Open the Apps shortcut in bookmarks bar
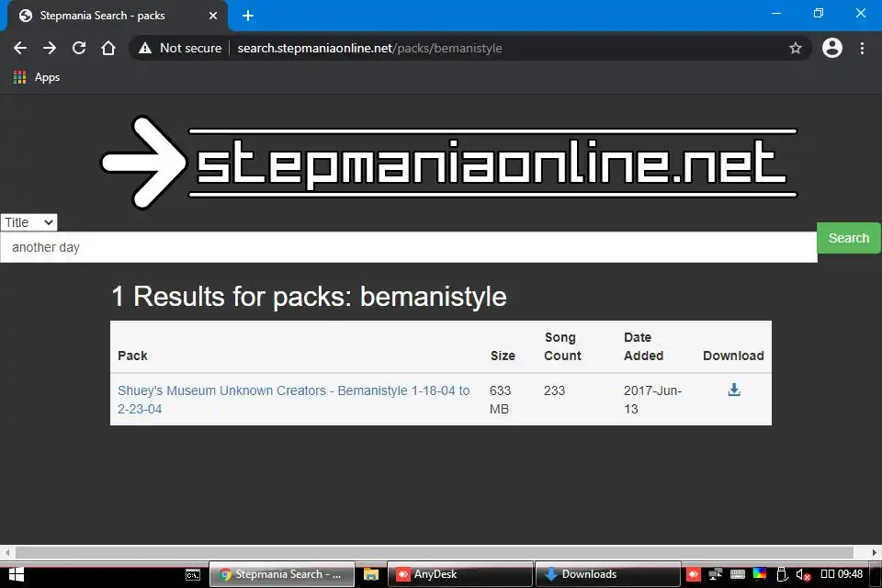This screenshot has width=882, height=588. (37, 77)
